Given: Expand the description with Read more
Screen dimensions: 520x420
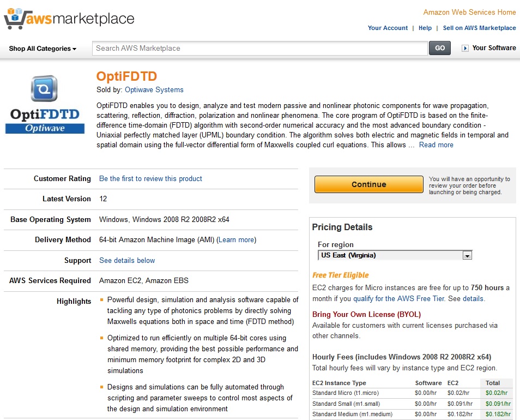Looking at the screenshot, I should 436,145.
